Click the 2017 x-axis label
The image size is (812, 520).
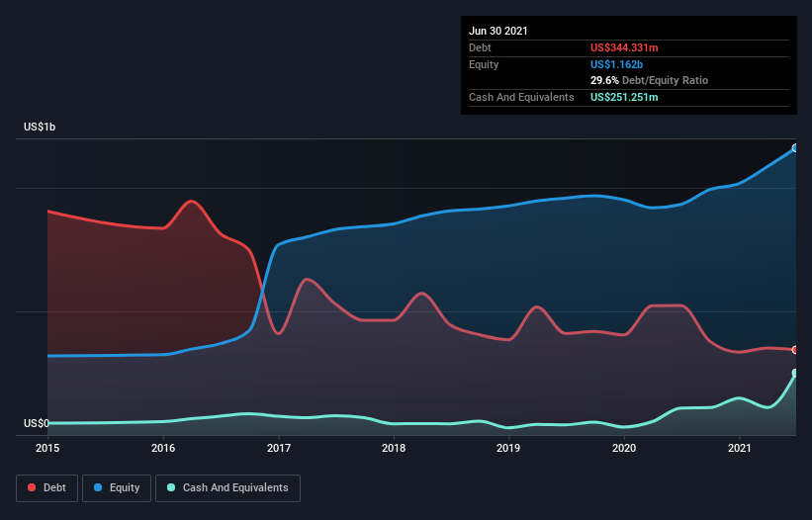coord(279,448)
